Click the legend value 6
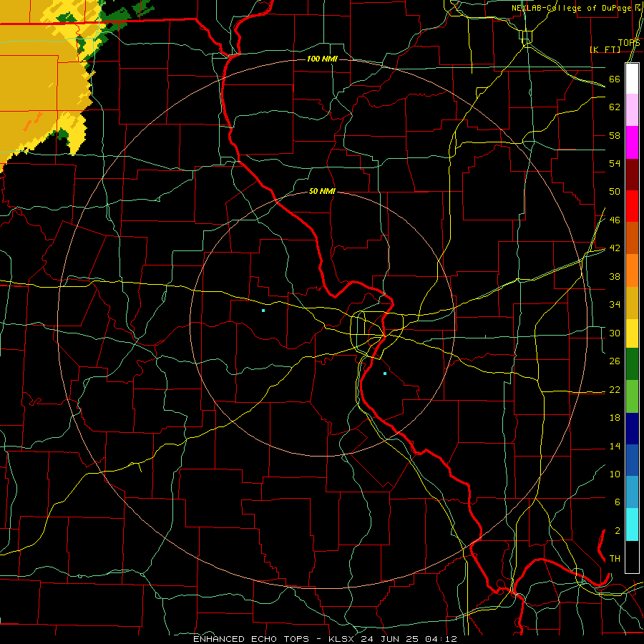644x644 pixels. click(618, 502)
